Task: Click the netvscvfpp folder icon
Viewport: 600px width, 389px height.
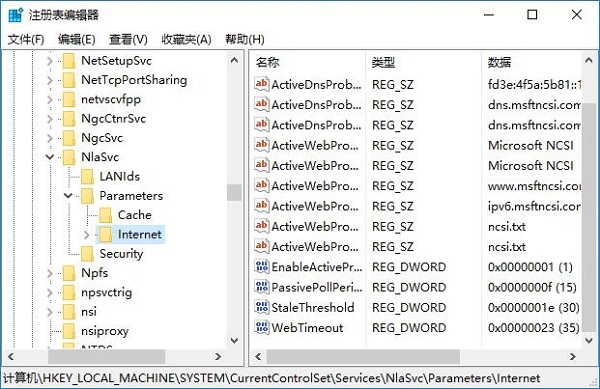Action: pos(69,99)
